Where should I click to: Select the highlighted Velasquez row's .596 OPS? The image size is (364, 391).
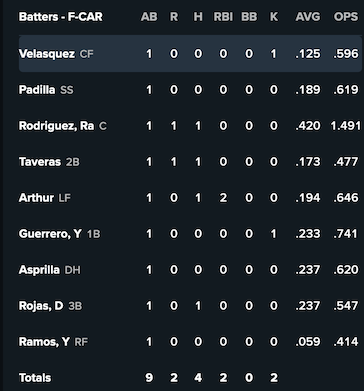click(x=346, y=54)
